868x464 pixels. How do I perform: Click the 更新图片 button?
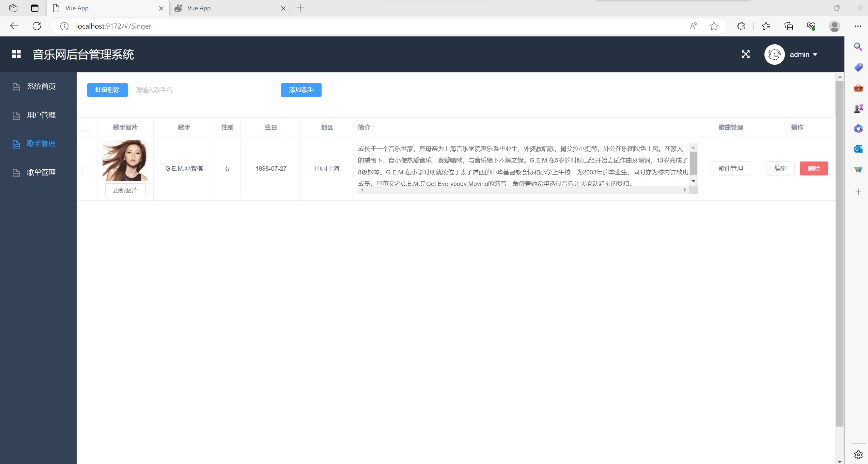click(125, 190)
